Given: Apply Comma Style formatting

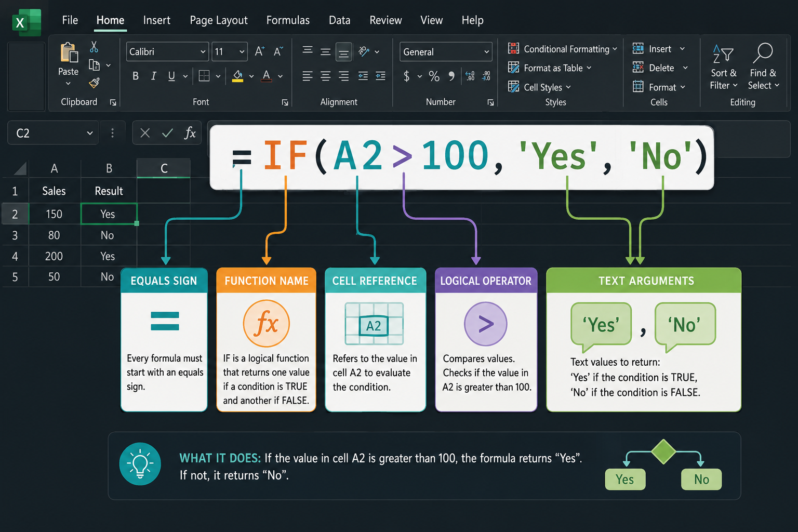Looking at the screenshot, I should click(451, 76).
